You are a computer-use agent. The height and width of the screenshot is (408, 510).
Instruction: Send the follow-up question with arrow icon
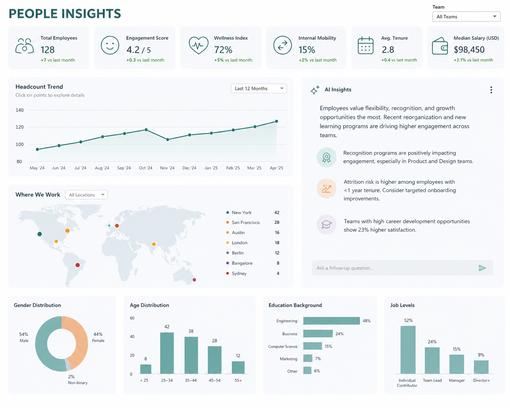click(482, 268)
